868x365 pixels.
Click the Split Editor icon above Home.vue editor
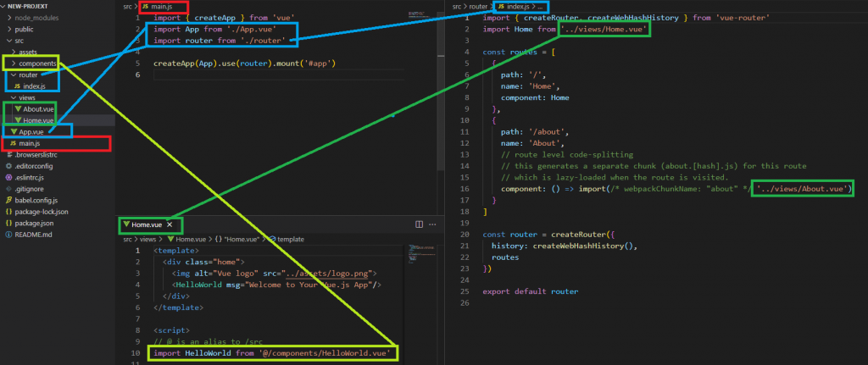point(419,224)
